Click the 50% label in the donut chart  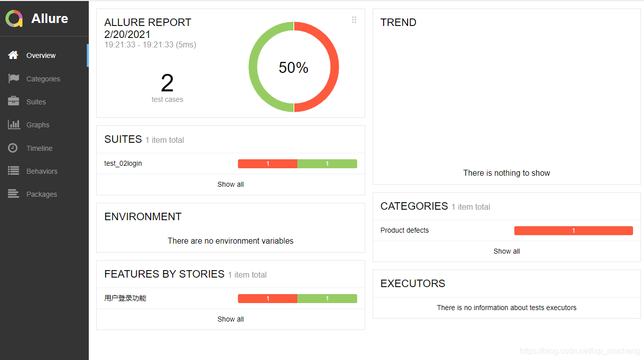294,67
